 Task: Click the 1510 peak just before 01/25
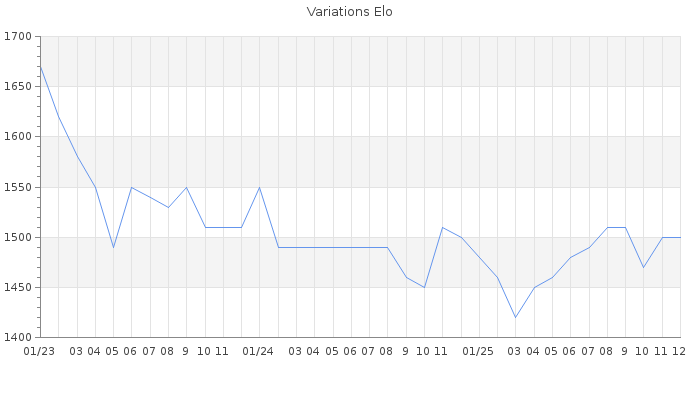coord(442,227)
